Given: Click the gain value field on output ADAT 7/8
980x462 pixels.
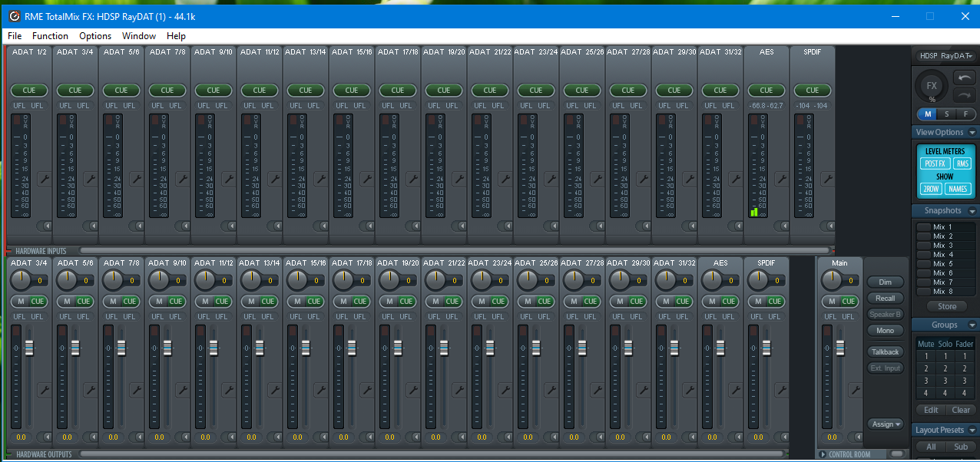Looking at the screenshot, I should (x=113, y=437).
